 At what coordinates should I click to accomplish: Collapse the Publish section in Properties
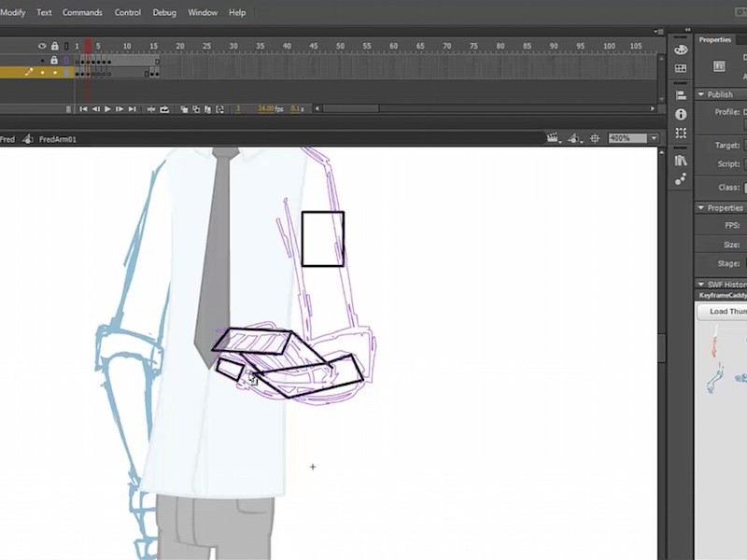(x=701, y=94)
